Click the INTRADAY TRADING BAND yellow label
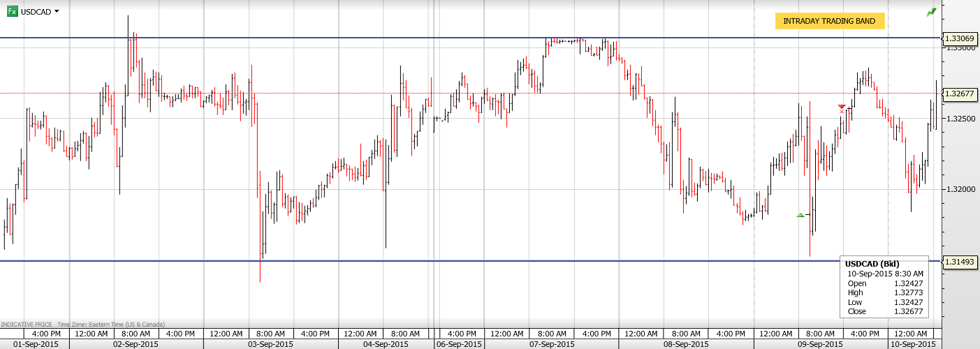980x349 pixels. (x=829, y=22)
